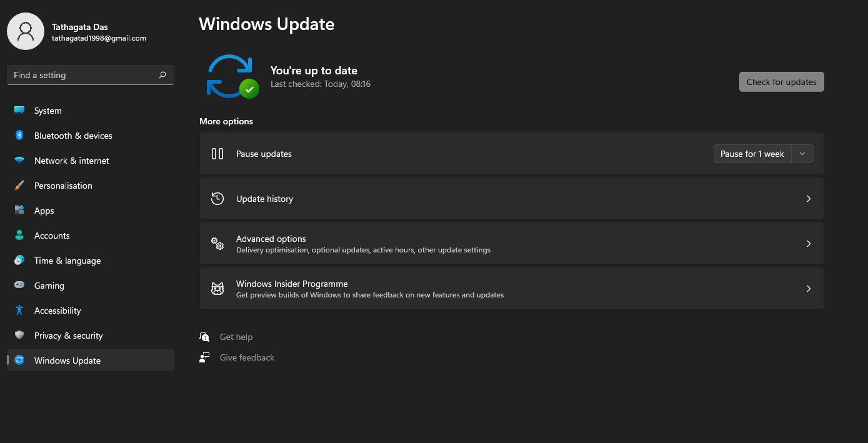
Task: Click the Apps icon in sidebar
Action: point(19,211)
